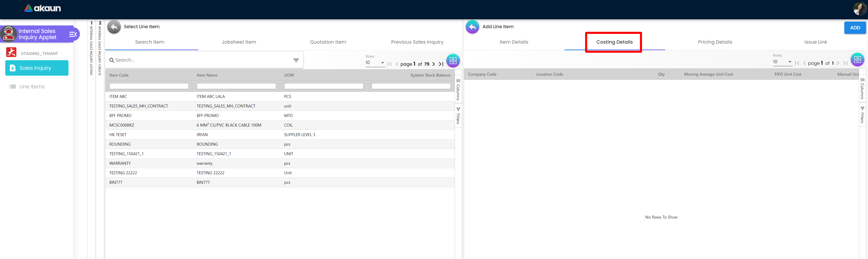Click the grid view icon in the left panel
Image resolution: width=868 pixels, height=259 pixels.
[453, 60]
